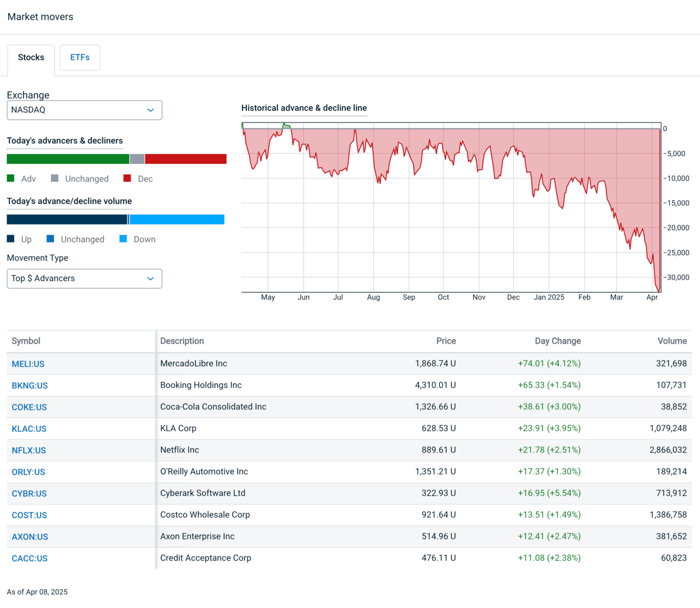Screen dimensions: 700x608
Task: Click the As of Apr 08, 2025 note
Action: (x=37, y=592)
